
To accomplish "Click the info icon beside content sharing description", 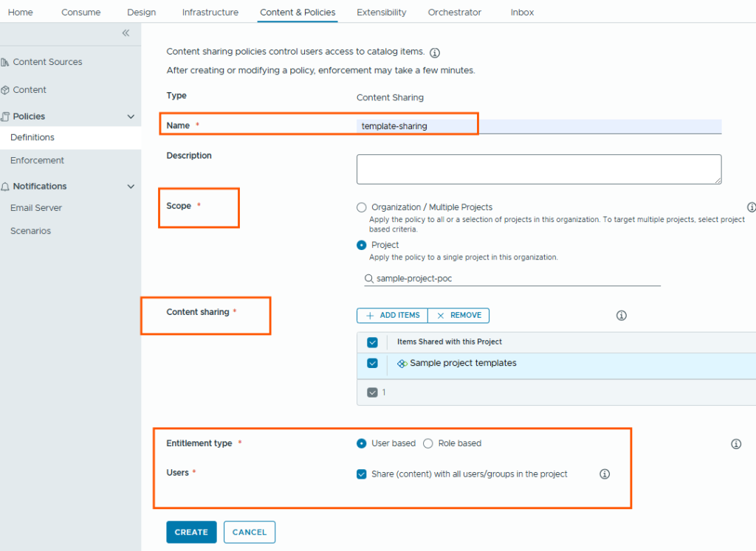I will pyautogui.click(x=435, y=53).
